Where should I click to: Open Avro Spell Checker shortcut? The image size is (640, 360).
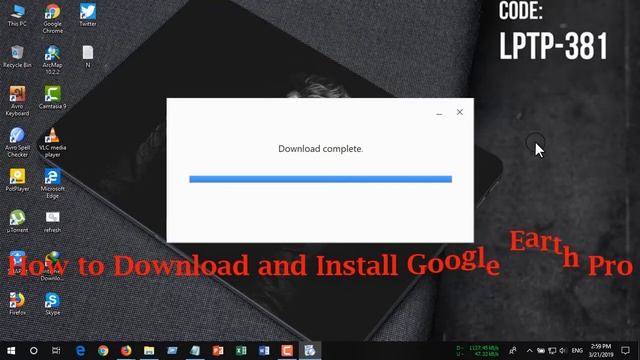click(17, 142)
